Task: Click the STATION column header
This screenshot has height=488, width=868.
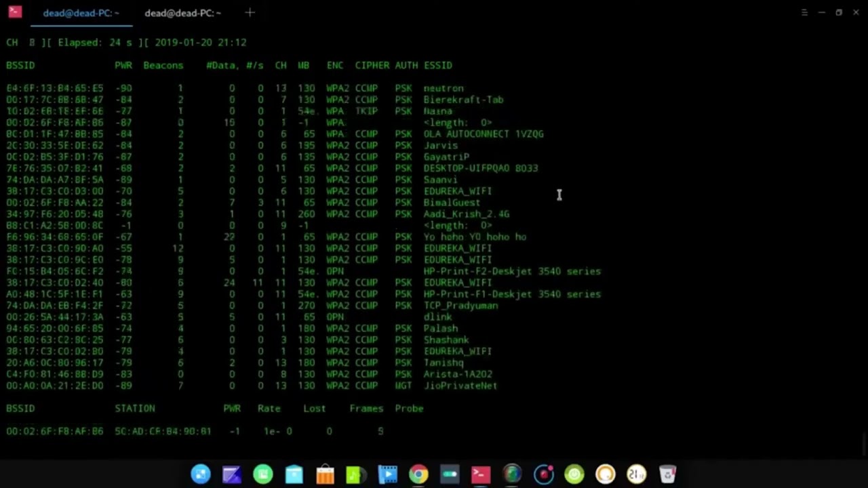Action: pyautogui.click(x=135, y=408)
